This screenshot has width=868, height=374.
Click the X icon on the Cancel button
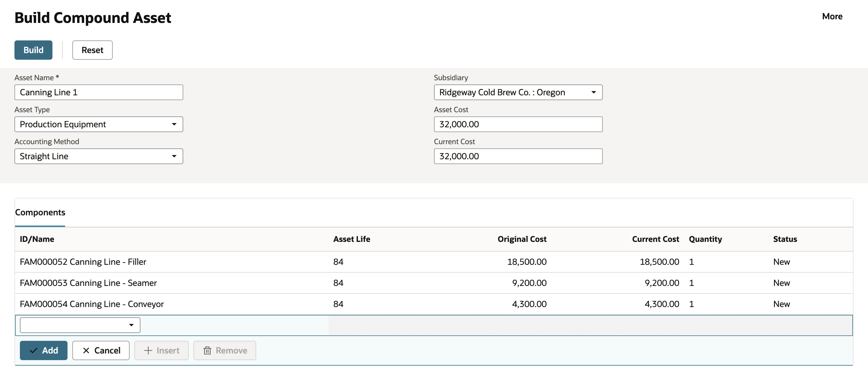(x=86, y=350)
